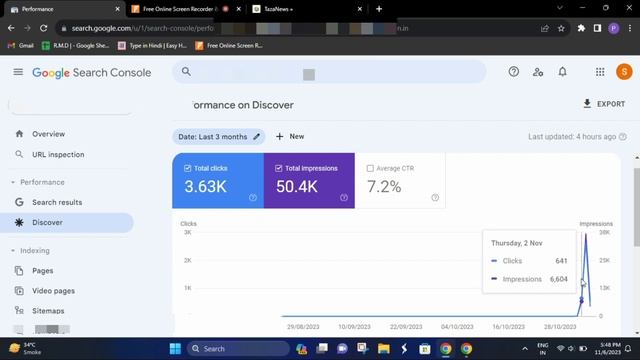Open the R.M.D Google Sheets bookmark
This screenshot has height=360, width=640.
[76, 46]
